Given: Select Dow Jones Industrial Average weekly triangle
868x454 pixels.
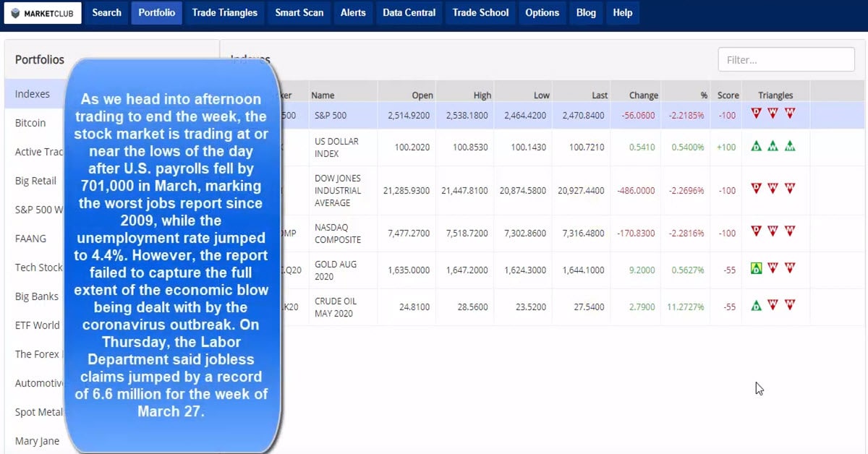Looking at the screenshot, I should [x=773, y=189].
